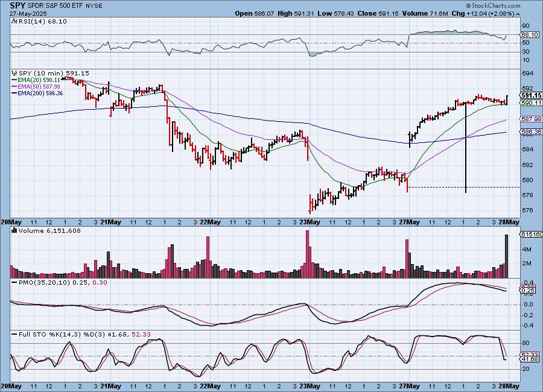Click 27May on the axis under the price panel
This screenshot has width=543, height=392.
(x=409, y=222)
